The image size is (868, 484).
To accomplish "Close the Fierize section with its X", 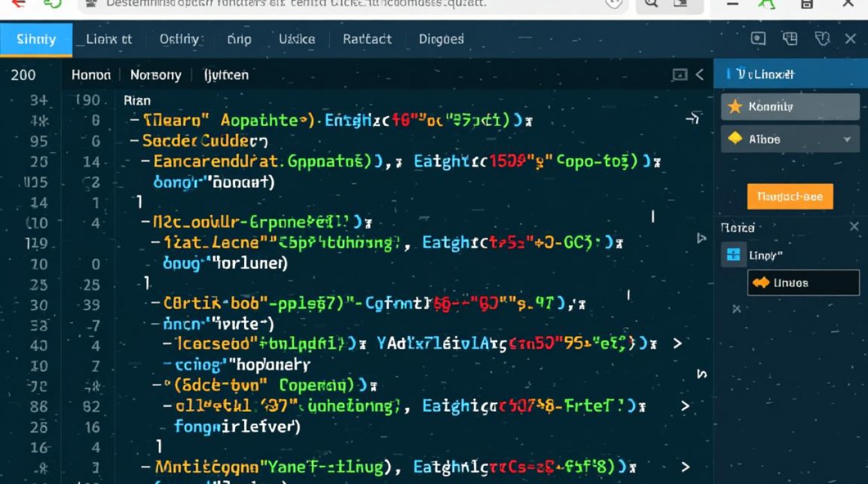I will pos(854,227).
